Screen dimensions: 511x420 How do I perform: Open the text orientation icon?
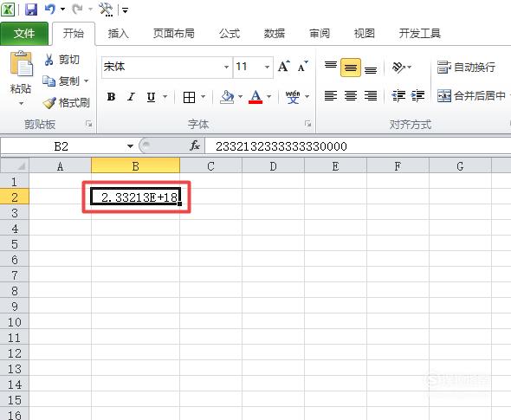click(399, 68)
